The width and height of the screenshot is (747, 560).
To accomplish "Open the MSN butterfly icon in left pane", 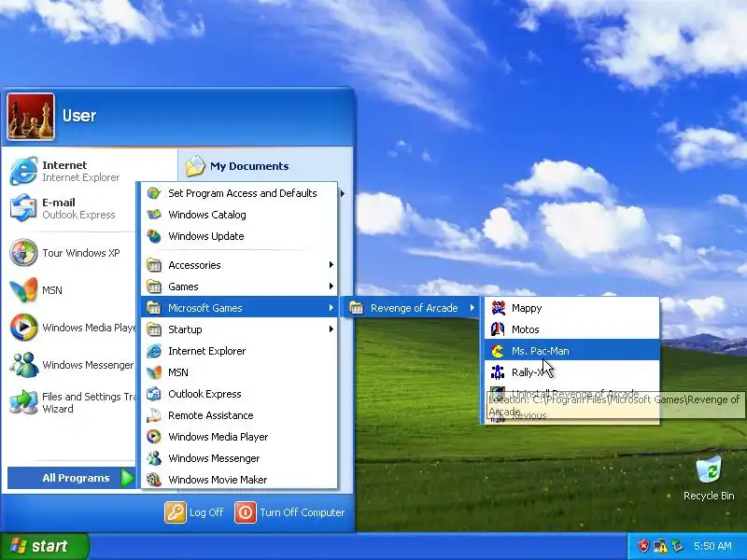I will click(x=22, y=290).
